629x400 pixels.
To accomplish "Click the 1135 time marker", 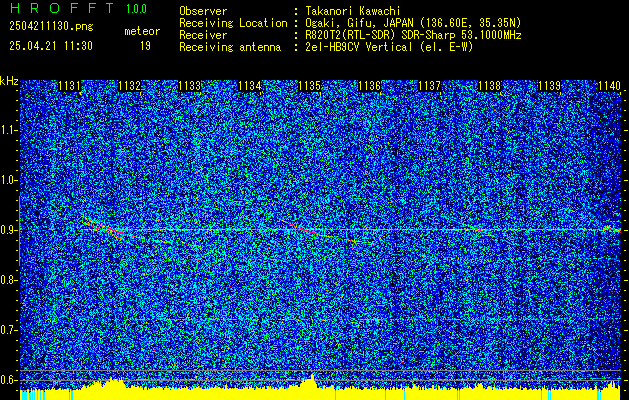I will coord(309,86).
